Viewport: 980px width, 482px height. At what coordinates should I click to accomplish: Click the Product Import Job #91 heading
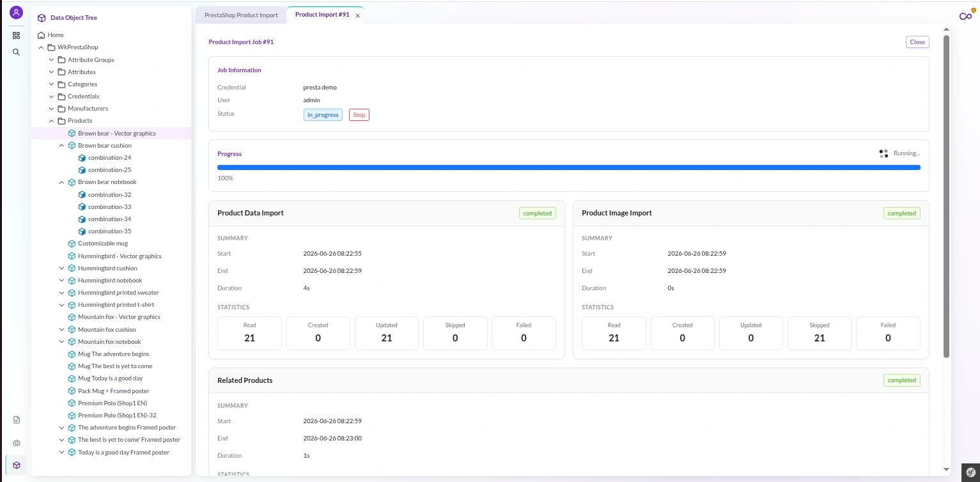(241, 42)
